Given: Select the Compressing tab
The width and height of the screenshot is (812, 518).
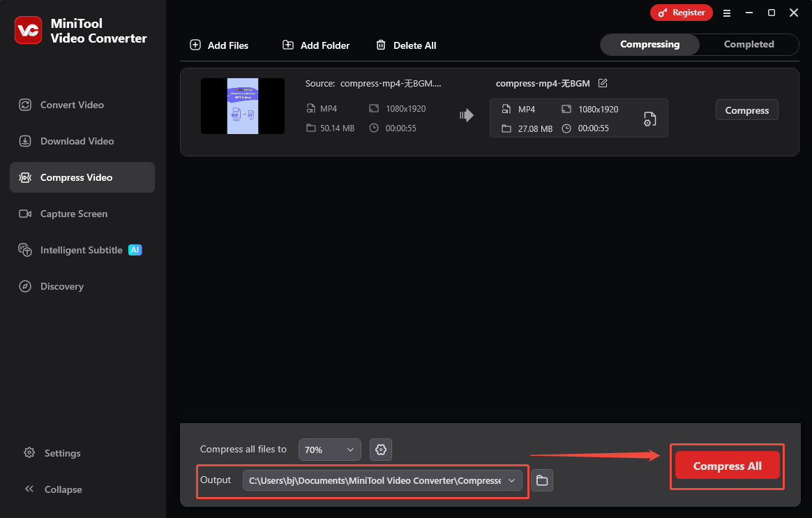Looking at the screenshot, I should tap(649, 44).
